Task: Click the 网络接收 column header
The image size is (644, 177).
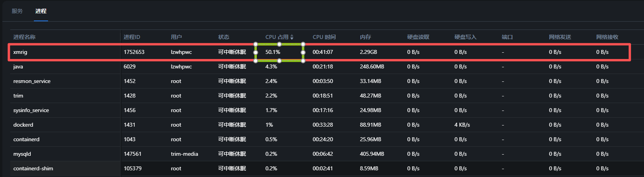Action: point(607,37)
